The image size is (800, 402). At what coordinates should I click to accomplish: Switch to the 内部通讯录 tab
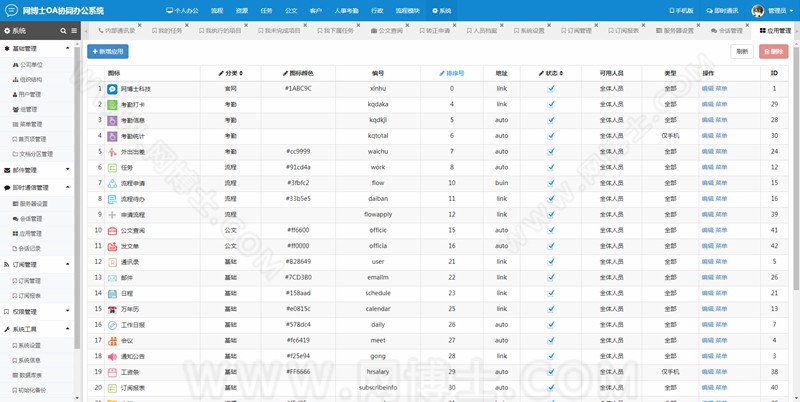[x=117, y=31]
